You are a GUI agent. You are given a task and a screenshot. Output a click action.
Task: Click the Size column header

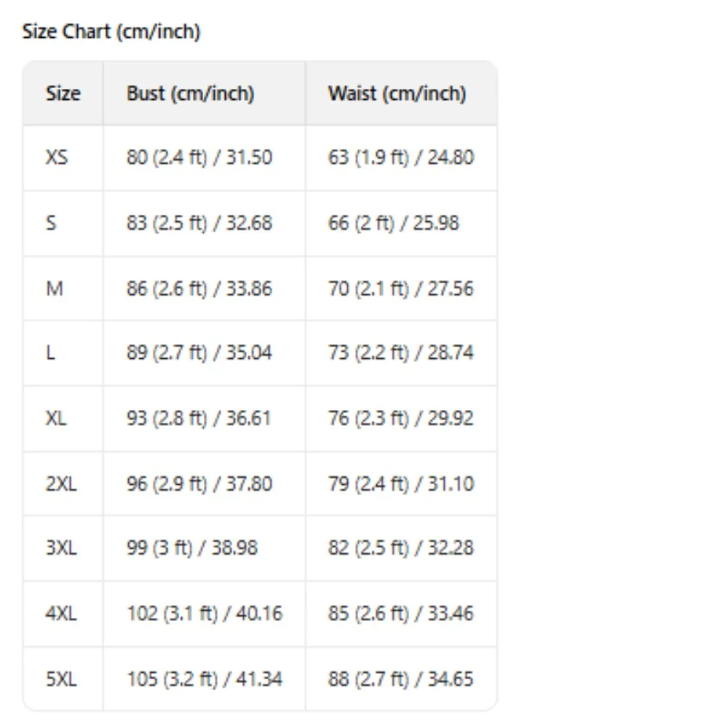[x=63, y=94]
